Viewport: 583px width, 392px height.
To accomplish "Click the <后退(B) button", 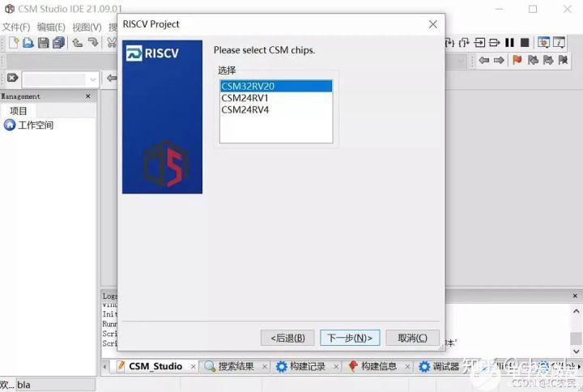I will (287, 338).
